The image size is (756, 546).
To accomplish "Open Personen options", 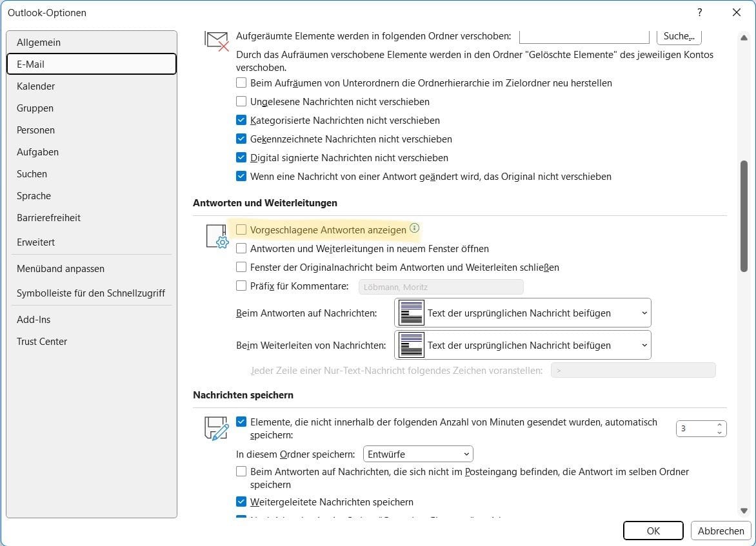I will pos(92,130).
